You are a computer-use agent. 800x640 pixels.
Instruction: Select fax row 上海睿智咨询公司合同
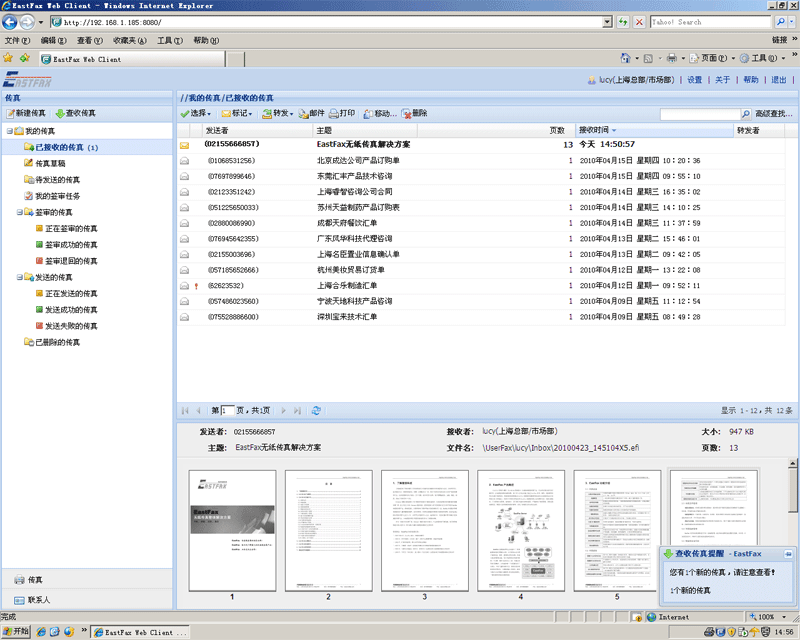click(481, 192)
